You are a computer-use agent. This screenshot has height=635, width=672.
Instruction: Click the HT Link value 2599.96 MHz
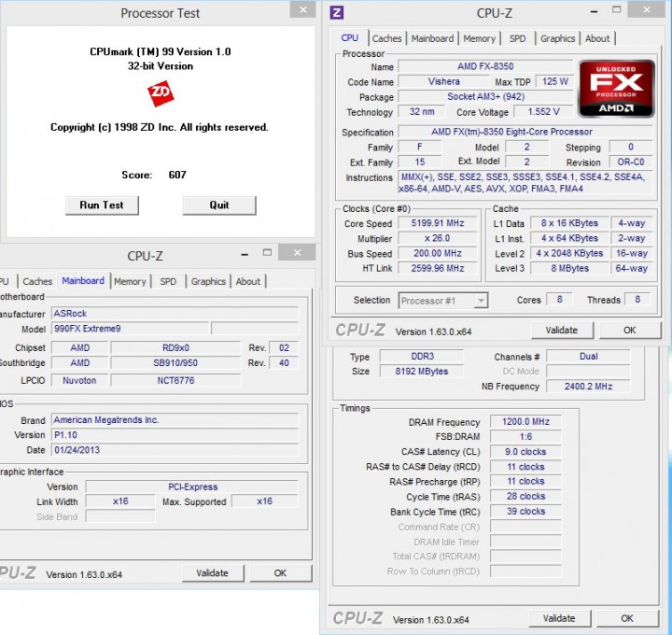(438, 268)
